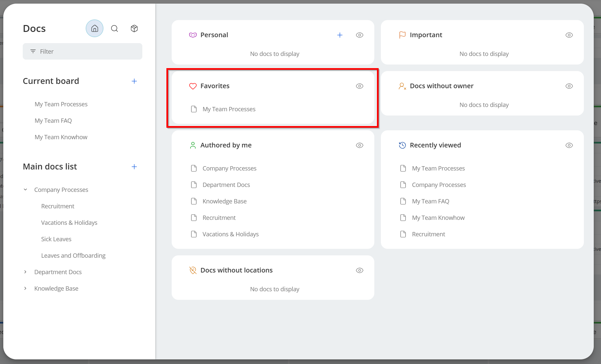This screenshot has height=364, width=601.
Task: Add a doc to Main docs list
Action: 134,167
